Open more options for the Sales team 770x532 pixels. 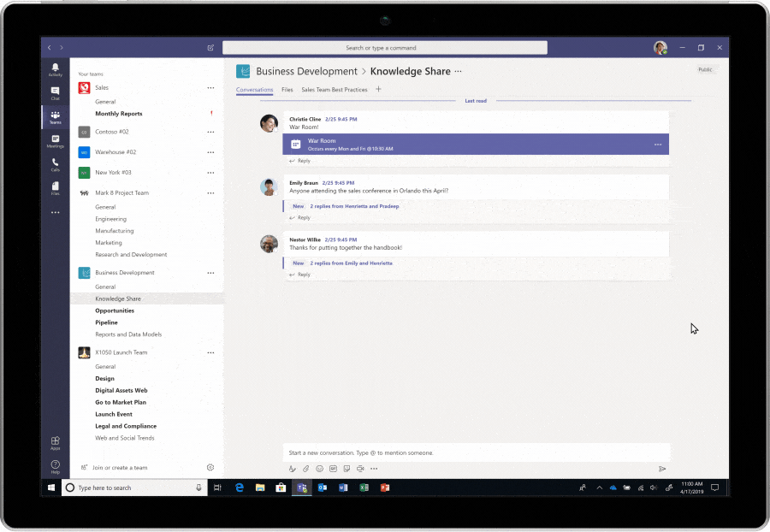click(x=210, y=87)
